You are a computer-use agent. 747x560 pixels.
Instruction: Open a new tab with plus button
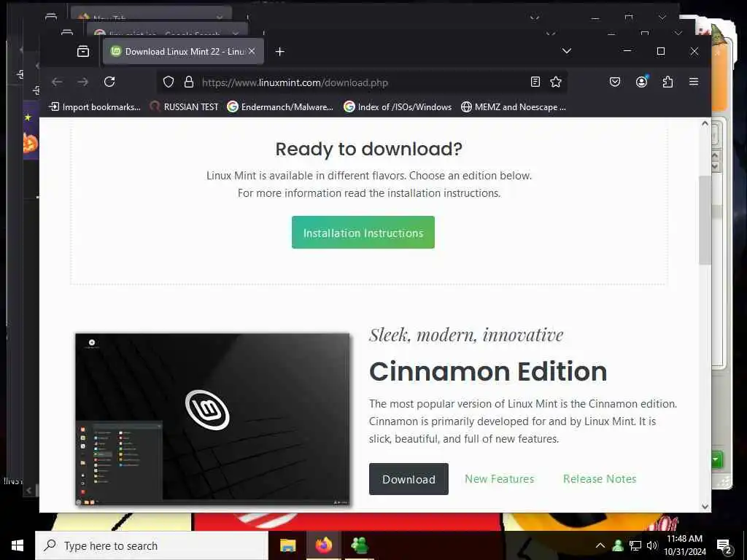point(279,52)
